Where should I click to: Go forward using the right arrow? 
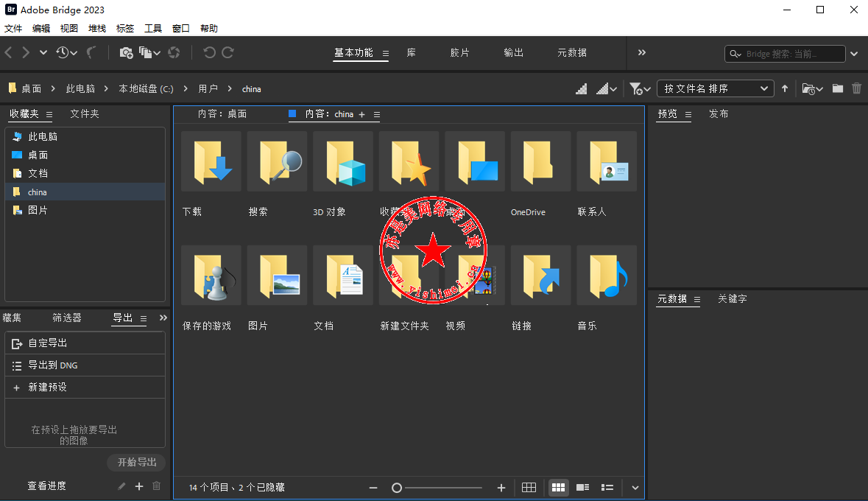click(26, 52)
